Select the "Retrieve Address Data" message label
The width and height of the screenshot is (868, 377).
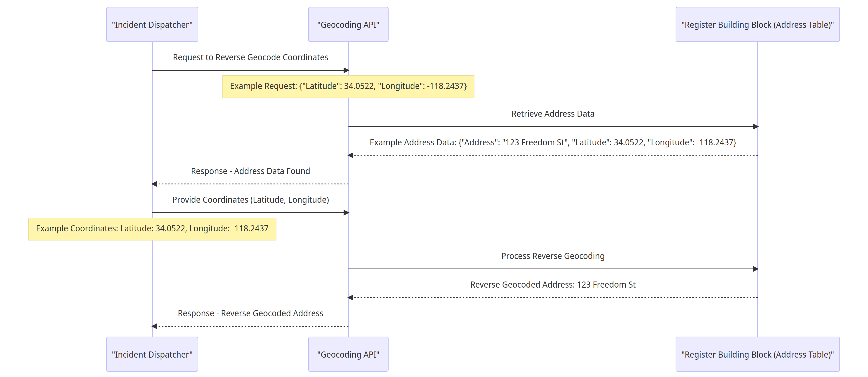pos(553,114)
